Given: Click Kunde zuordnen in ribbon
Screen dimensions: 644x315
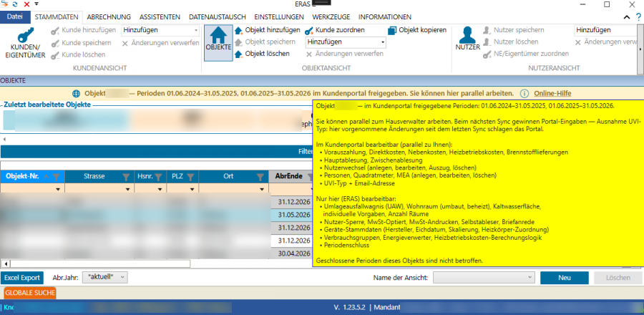Looking at the screenshot, I should 335,30.
